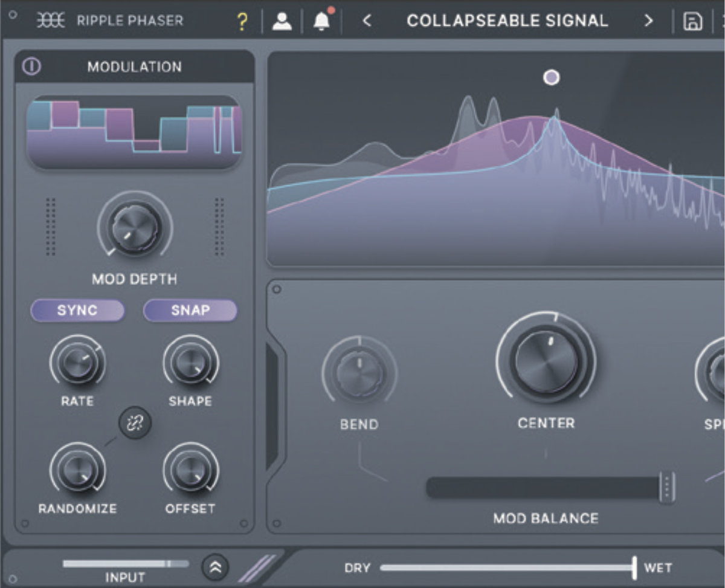This screenshot has height=588, width=725.
Task: Click the DRY label on the mix slider
Action: (x=358, y=567)
